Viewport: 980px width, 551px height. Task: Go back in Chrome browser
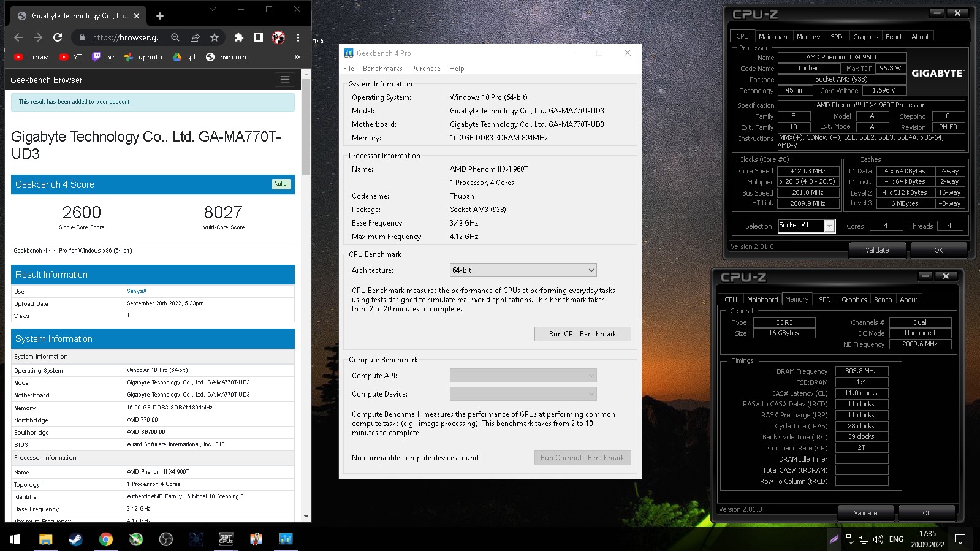coord(18,37)
